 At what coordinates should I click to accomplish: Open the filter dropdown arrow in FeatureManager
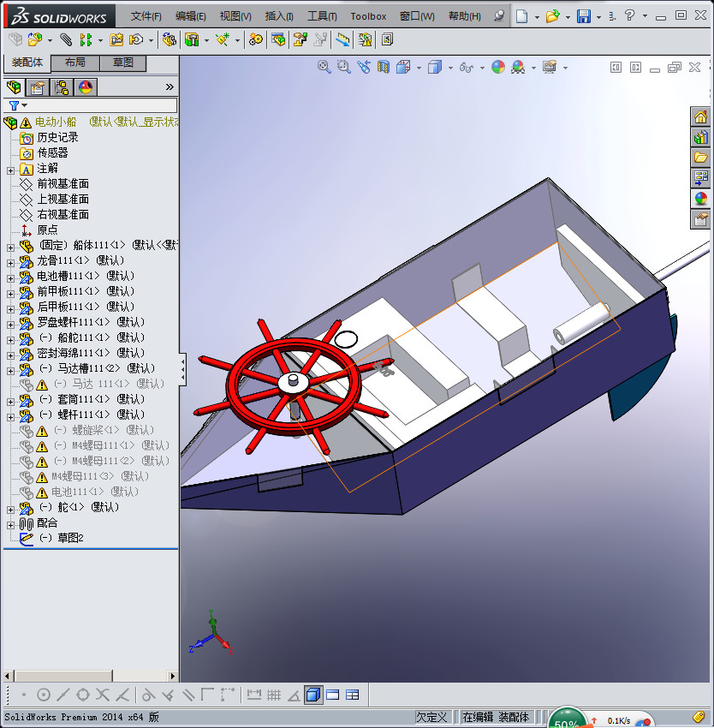click(25, 105)
